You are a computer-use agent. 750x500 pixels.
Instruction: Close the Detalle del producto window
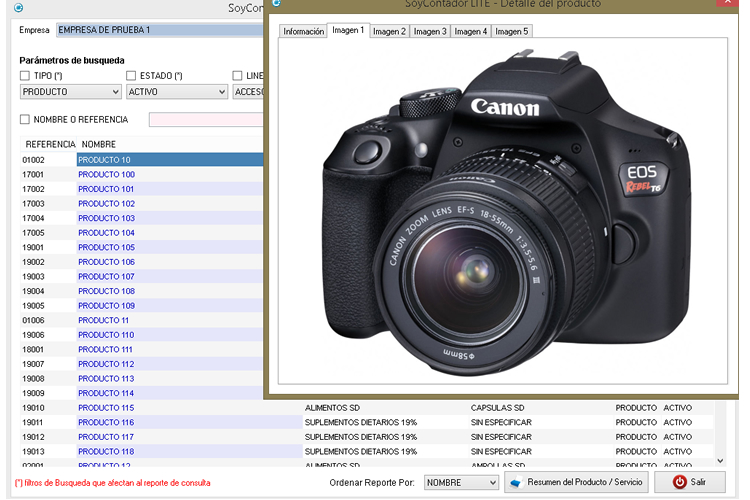[727, 2]
